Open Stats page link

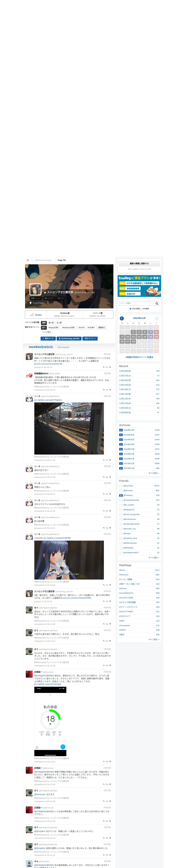pyautogui.click(x=39, y=315)
